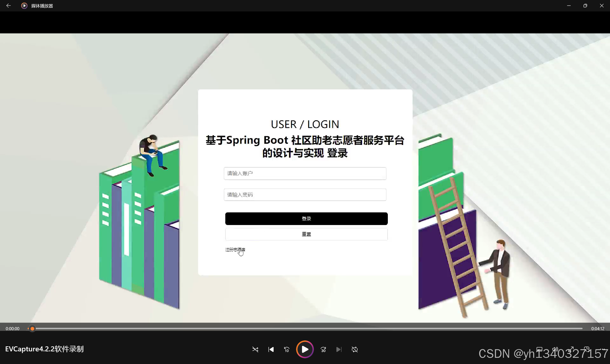
Task: Enter full screen mode
Action: coord(571,349)
